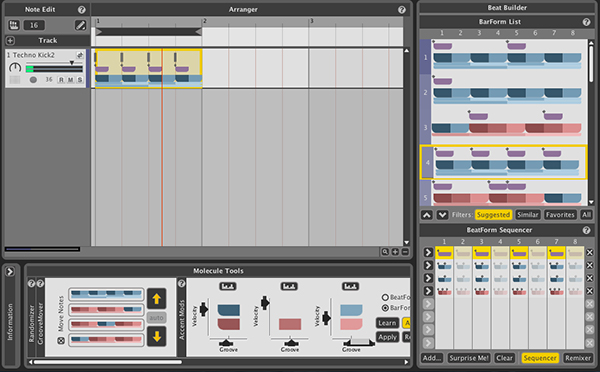Expand the Information panel arrow
Screen dimensions: 600x372
coord(10,271)
